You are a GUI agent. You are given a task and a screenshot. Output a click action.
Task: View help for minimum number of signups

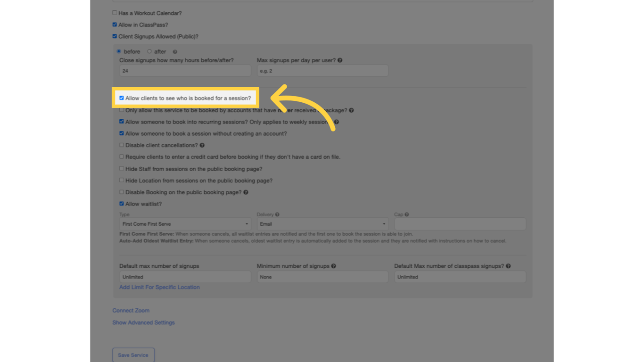(x=334, y=266)
